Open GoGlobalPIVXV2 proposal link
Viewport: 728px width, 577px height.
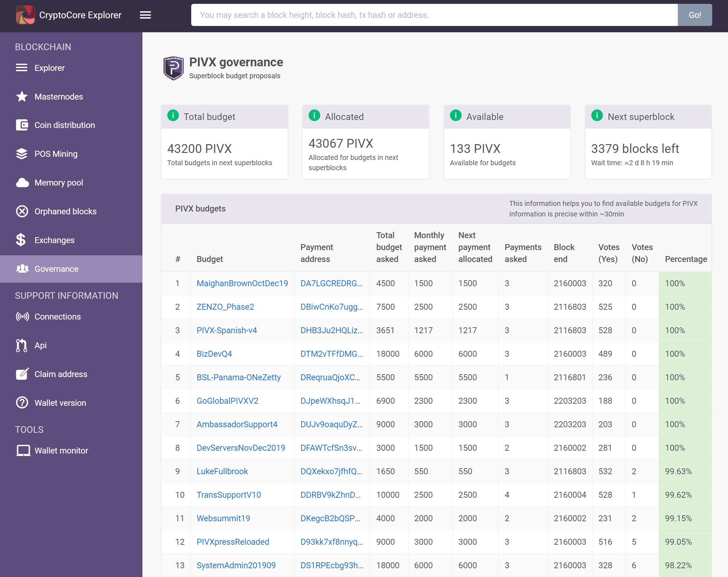tap(227, 401)
